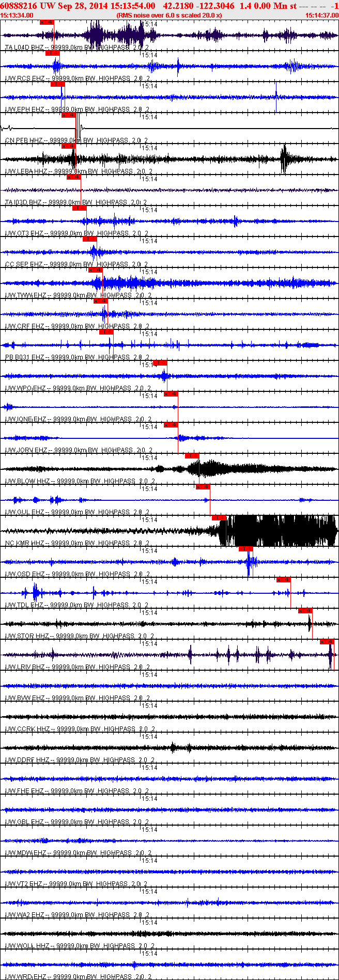Click the red pick flag on UW.JORV trace

point(171,425)
